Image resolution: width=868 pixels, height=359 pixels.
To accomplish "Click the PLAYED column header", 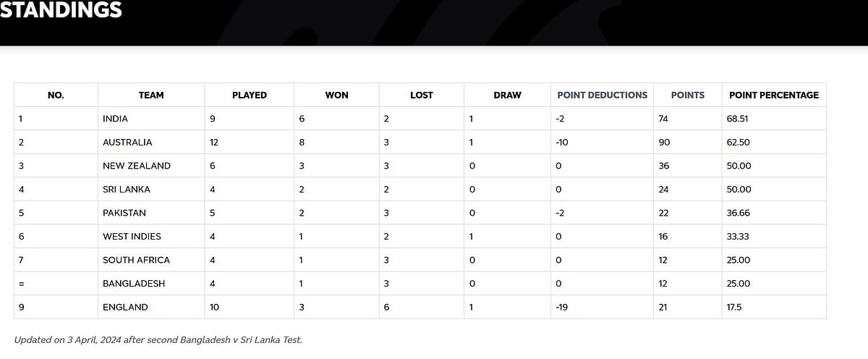I will (x=249, y=95).
